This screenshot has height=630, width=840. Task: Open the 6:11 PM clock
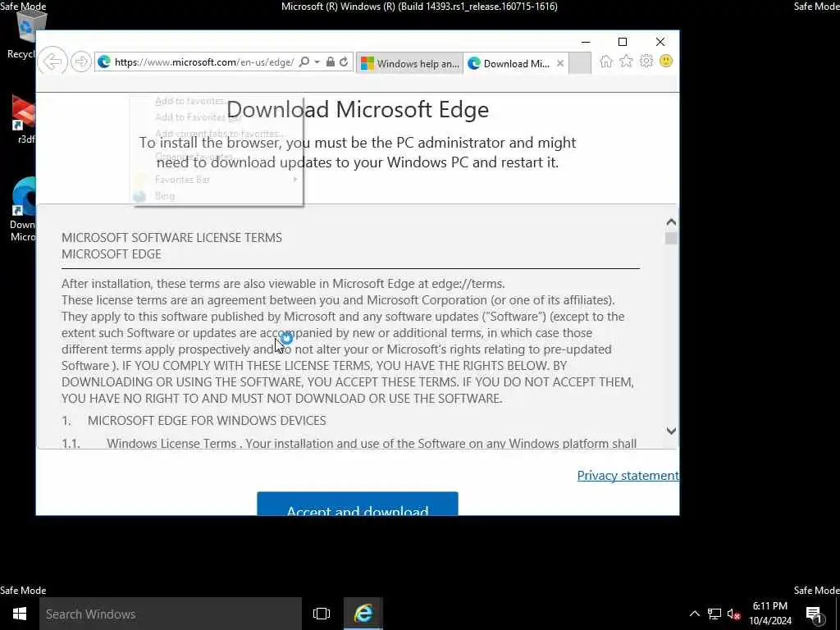tap(769, 614)
